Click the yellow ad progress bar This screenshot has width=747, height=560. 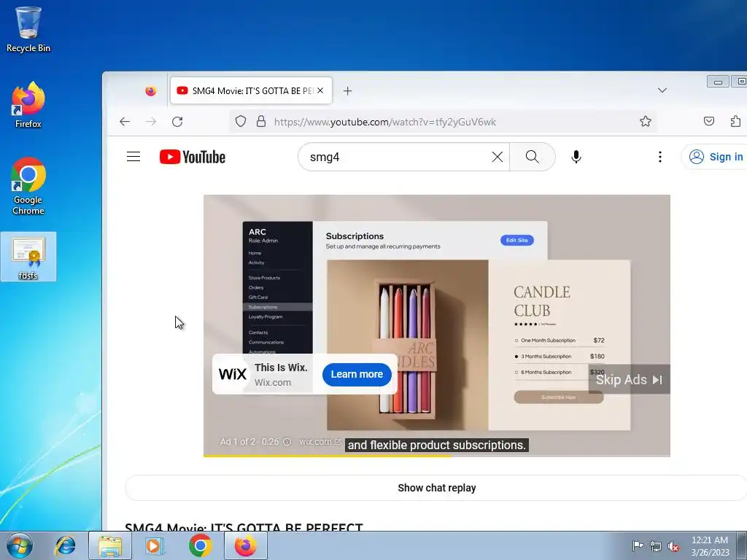pyautogui.click(x=327, y=456)
